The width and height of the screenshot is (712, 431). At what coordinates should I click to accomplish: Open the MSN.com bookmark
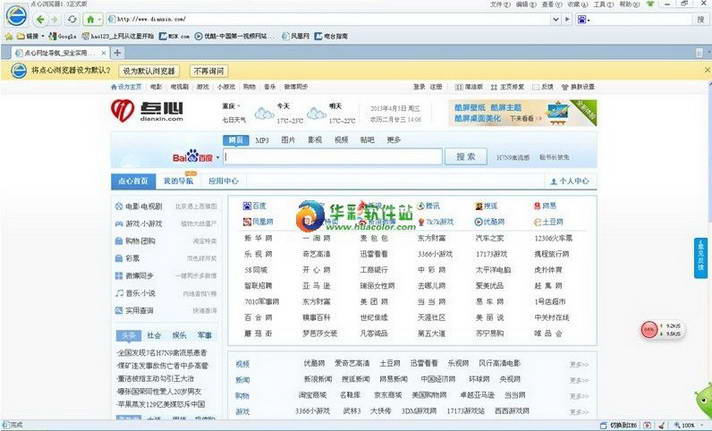point(174,36)
